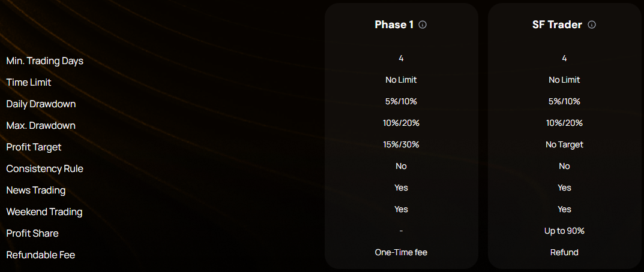Click the Refund value under SF Trader
The height and width of the screenshot is (272, 644).
(x=564, y=252)
